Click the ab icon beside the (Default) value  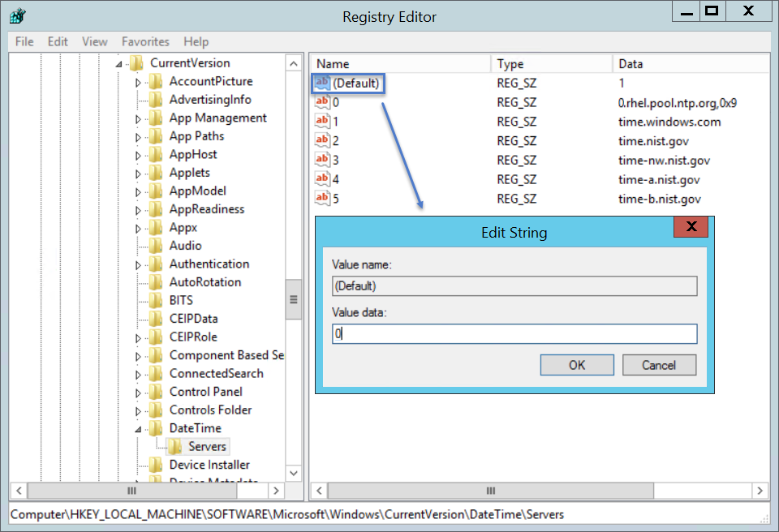pyautogui.click(x=323, y=83)
